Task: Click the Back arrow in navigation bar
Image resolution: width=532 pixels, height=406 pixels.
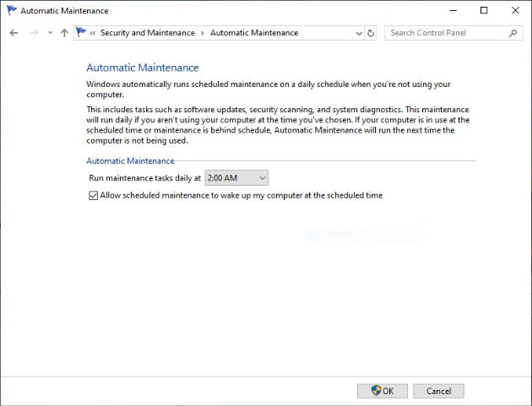Action: [14, 33]
